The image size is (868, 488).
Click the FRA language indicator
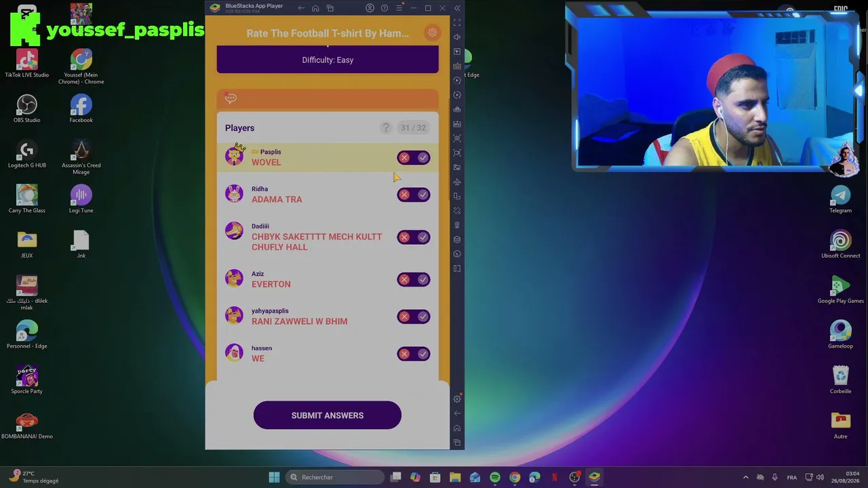point(791,477)
